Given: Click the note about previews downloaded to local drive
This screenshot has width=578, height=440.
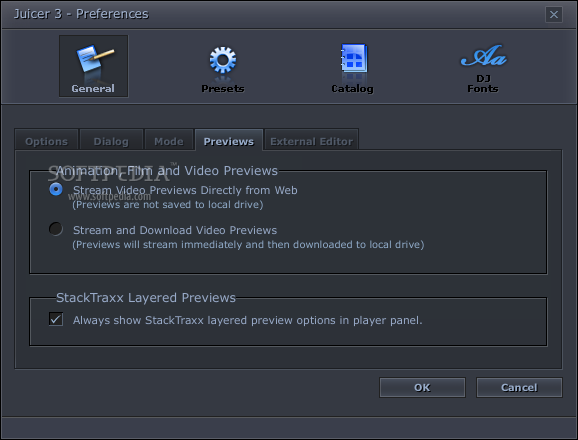Looking at the screenshot, I should [x=248, y=244].
